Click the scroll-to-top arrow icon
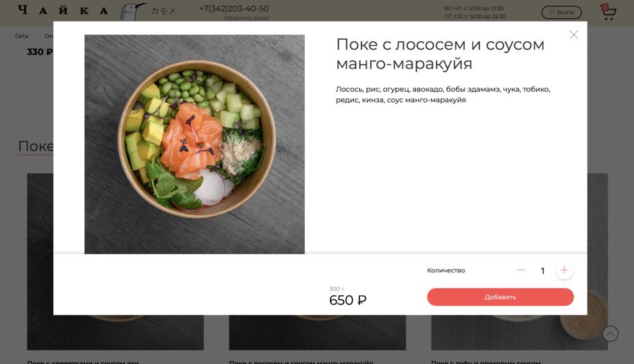634x364 pixels. coord(610,334)
